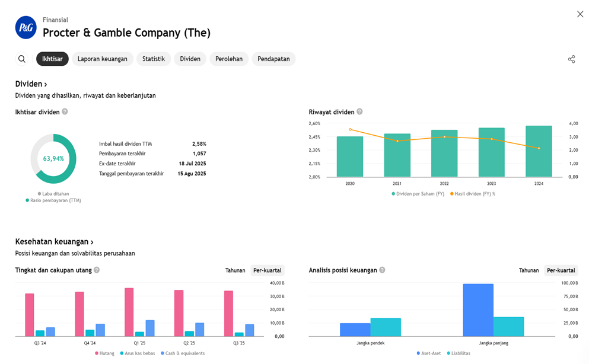Click the Q3 '24 axis label

(x=40, y=343)
